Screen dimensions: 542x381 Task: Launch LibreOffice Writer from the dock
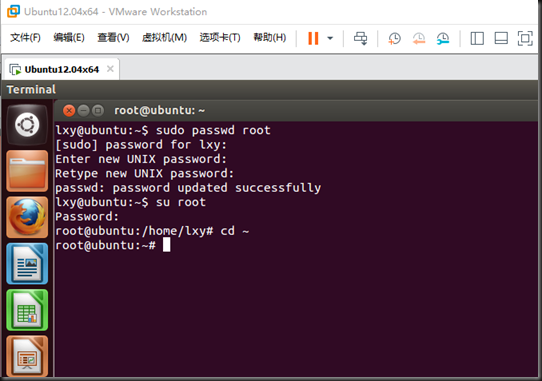point(27,263)
